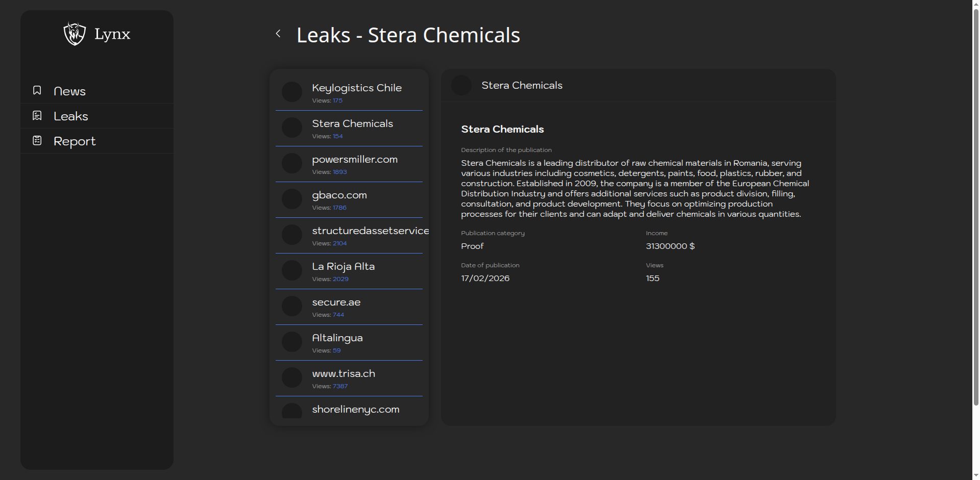Click the Stera Chemicals detail panel title

[522, 86]
